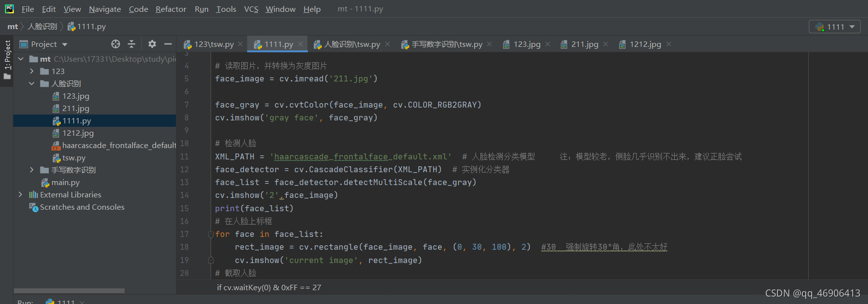Open the Code menu
This screenshot has height=304, width=868.
138,9
